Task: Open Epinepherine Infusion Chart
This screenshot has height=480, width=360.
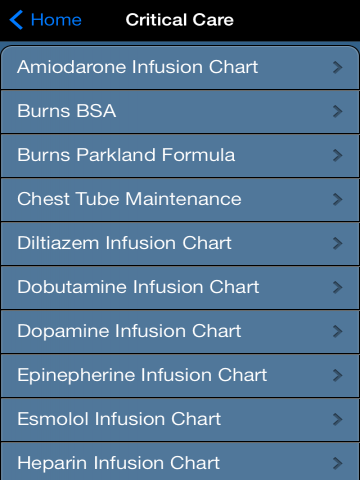Action: [x=180, y=375]
